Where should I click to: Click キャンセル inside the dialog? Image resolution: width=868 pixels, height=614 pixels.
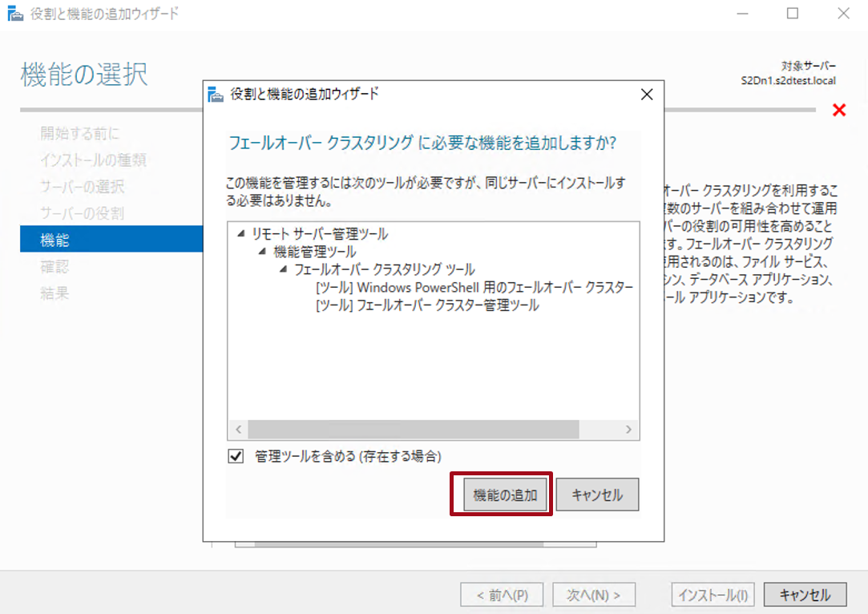click(x=597, y=494)
